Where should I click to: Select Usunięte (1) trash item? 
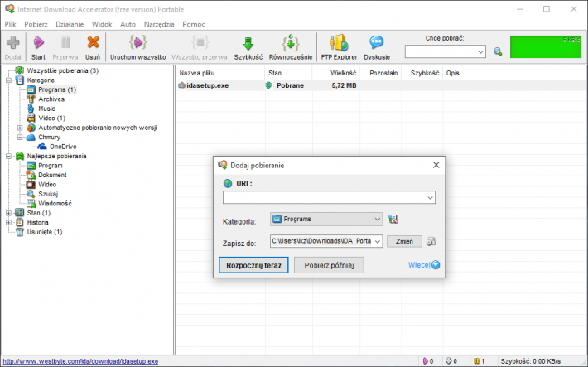[x=44, y=231]
